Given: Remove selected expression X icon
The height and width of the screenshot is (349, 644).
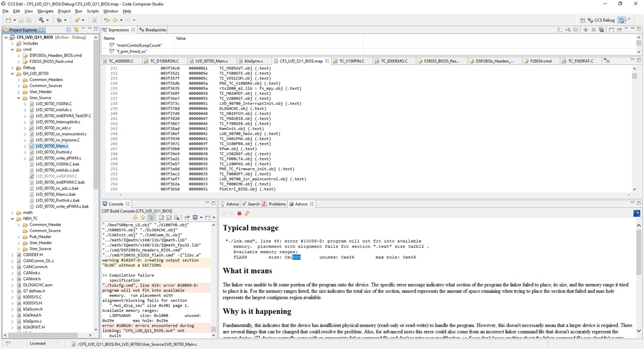Looking at the screenshot, I should pyautogui.click(x=593, y=30).
